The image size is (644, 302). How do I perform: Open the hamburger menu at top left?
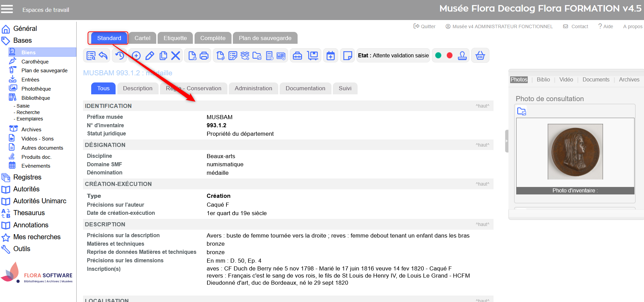[7, 9]
